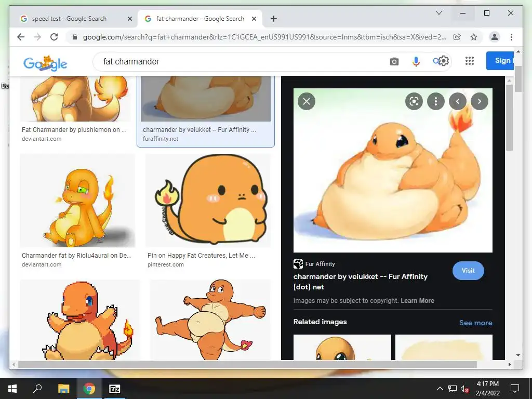Click the preview panel scrollbar thumb
This screenshot has width=532, height=399.
click(x=509, y=117)
